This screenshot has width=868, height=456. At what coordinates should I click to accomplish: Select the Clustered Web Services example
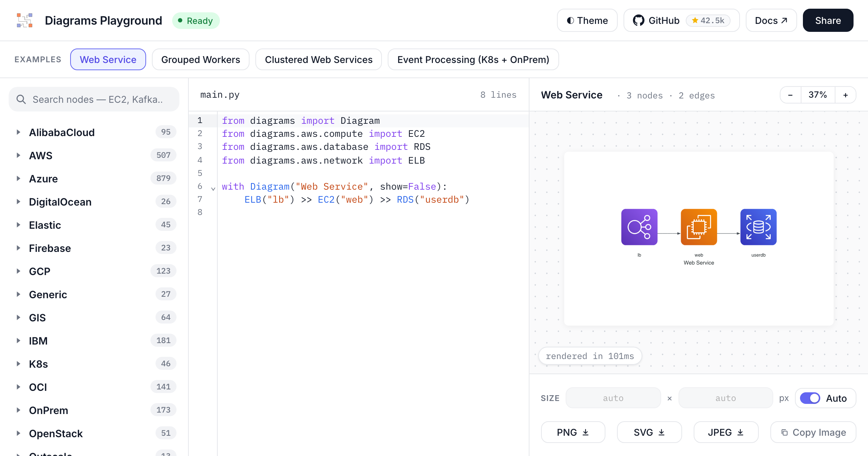319,59
